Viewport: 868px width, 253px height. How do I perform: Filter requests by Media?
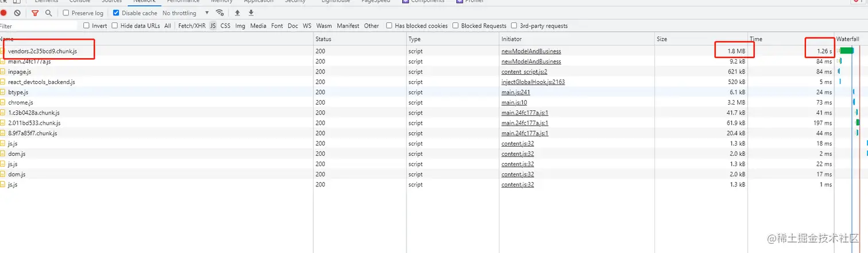(258, 26)
